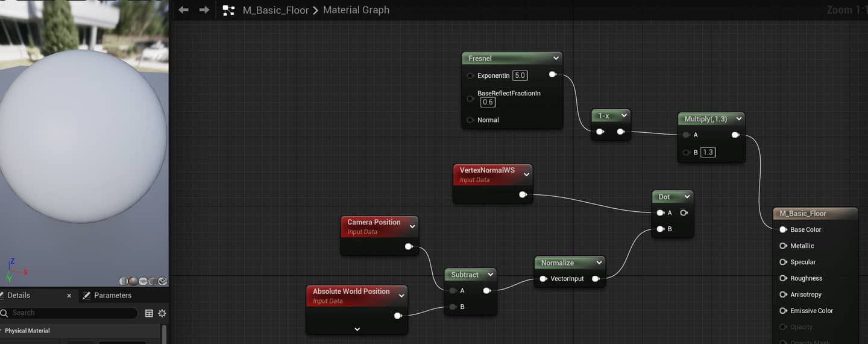Image resolution: width=868 pixels, height=344 pixels.
Task: Set preview mesh to sphere shape
Action: (x=133, y=281)
